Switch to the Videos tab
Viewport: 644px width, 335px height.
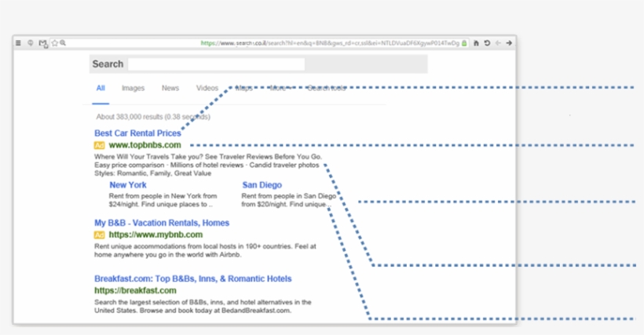pyautogui.click(x=207, y=88)
